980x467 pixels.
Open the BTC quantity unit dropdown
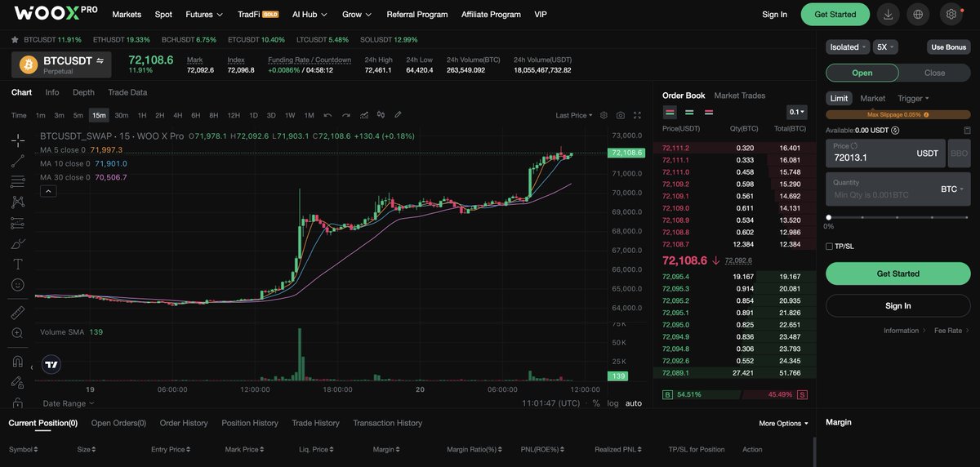point(952,189)
